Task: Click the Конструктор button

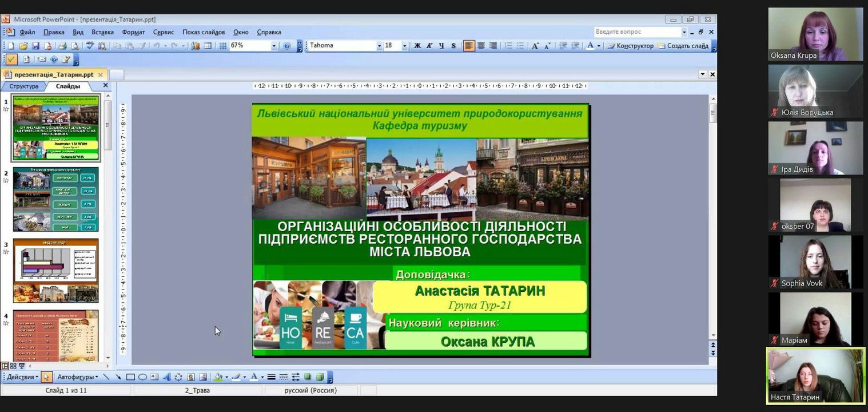Action: click(x=630, y=46)
